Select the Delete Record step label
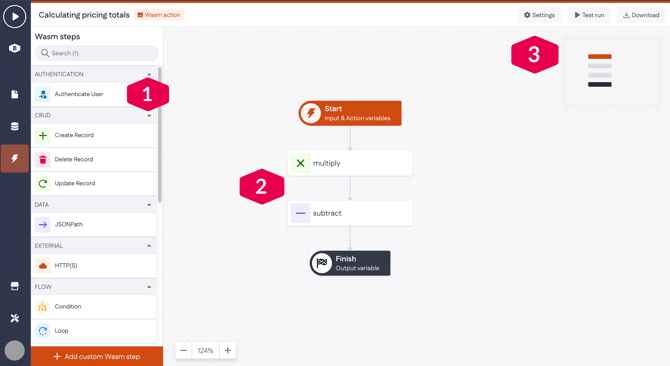 pyautogui.click(x=73, y=159)
